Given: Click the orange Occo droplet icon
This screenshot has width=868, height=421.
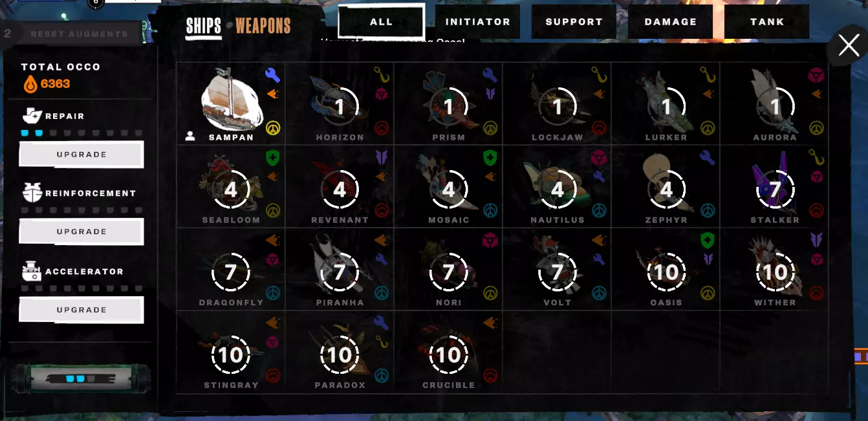Looking at the screenshot, I should coord(30,83).
